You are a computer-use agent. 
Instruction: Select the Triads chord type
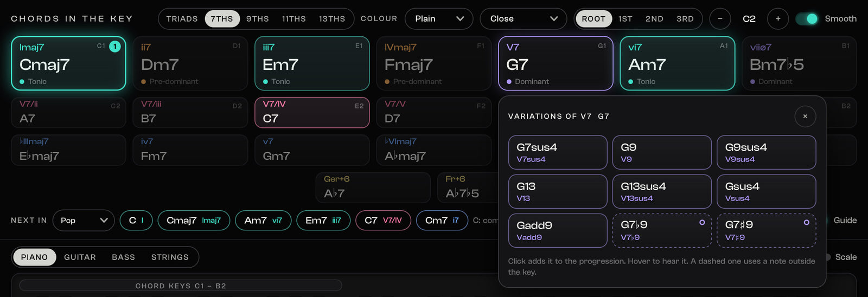click(182, 18)
